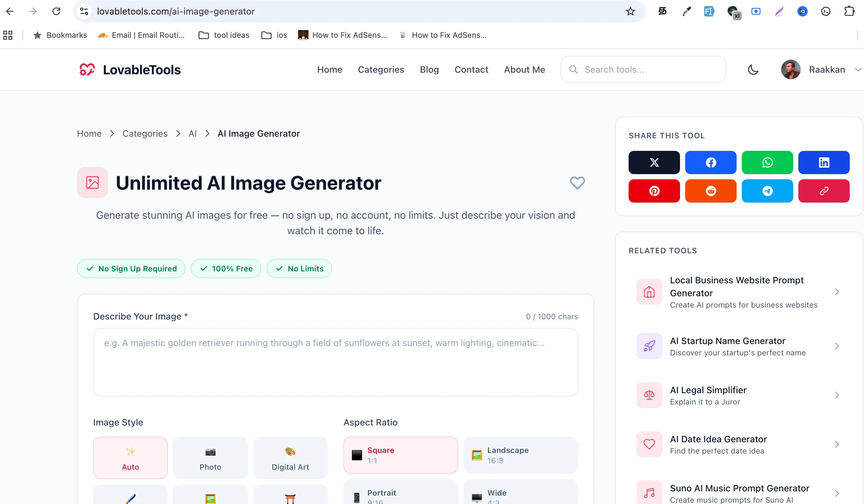Image resolution: width=864 pixels, height=504 pixels.
Task: Share this tool on Pinterest
Action: 654,191
